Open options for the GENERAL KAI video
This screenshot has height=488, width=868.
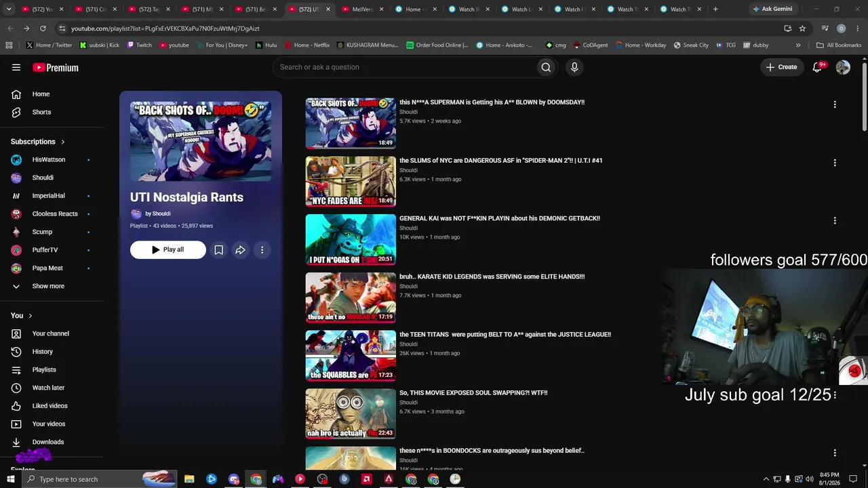point(835,220)
